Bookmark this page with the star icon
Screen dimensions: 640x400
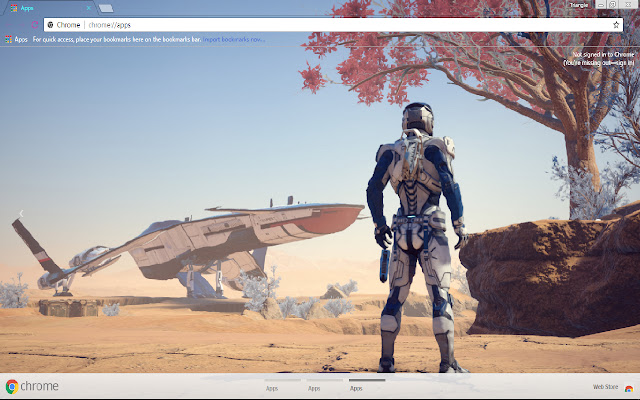pyautogui.click(x=616, y=25)
